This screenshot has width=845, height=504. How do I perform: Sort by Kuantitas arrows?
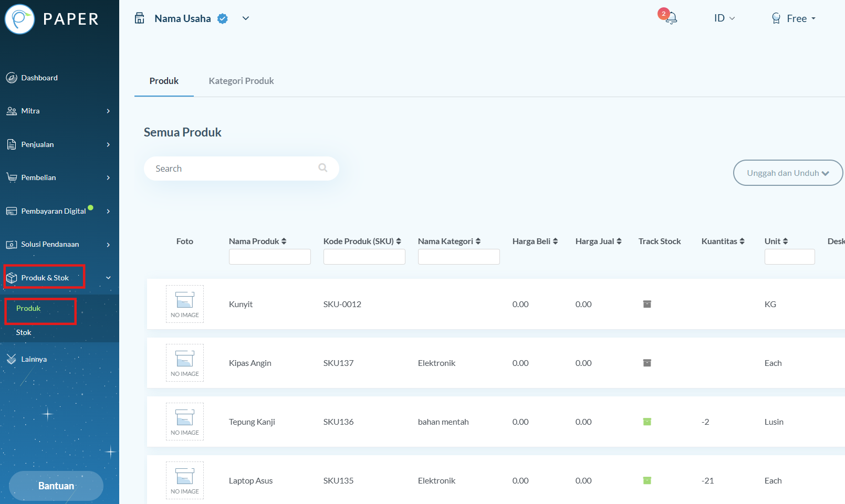(x=742, y=241)
